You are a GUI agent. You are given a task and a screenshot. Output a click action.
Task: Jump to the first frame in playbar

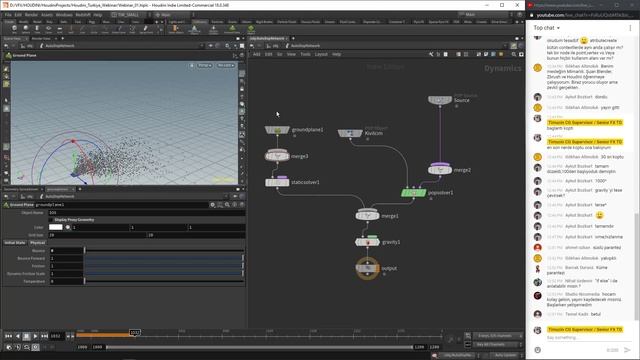(x=8, y=336)
